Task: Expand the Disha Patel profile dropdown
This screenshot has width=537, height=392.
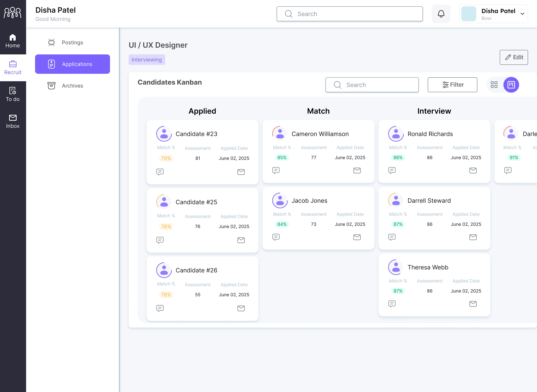Action: [x=522, y=14]
